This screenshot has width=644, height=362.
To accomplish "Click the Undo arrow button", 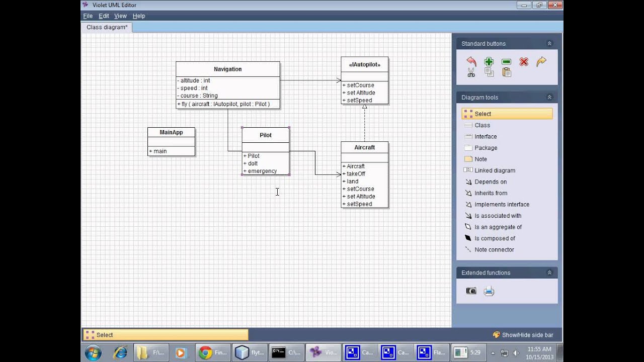I will coord(471,61).
